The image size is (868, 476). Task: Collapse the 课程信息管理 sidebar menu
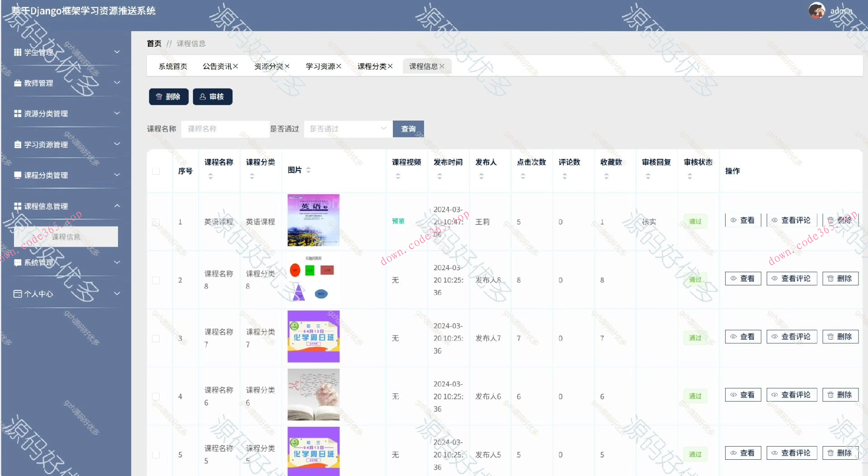[117, 206]
